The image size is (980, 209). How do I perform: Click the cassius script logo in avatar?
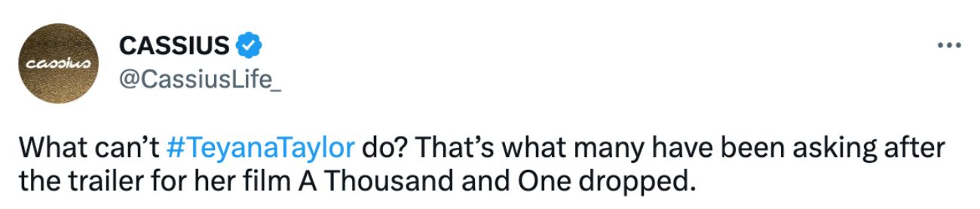coord(58,64)
